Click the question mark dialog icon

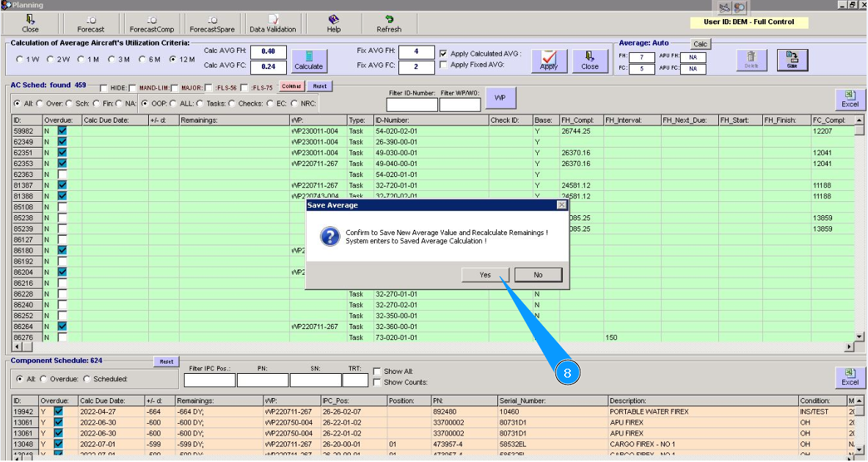(330, 237)
